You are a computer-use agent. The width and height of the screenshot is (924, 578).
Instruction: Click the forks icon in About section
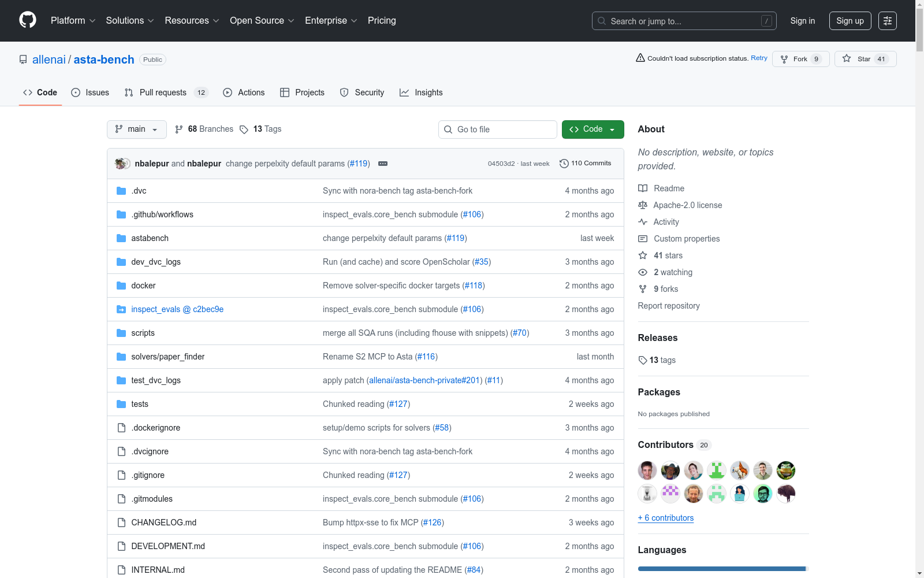click(643, 289)
